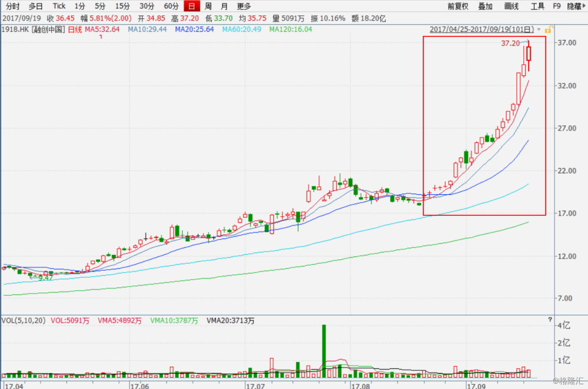Click the date 2017/09/19 in info bar

tap(21, 18)
